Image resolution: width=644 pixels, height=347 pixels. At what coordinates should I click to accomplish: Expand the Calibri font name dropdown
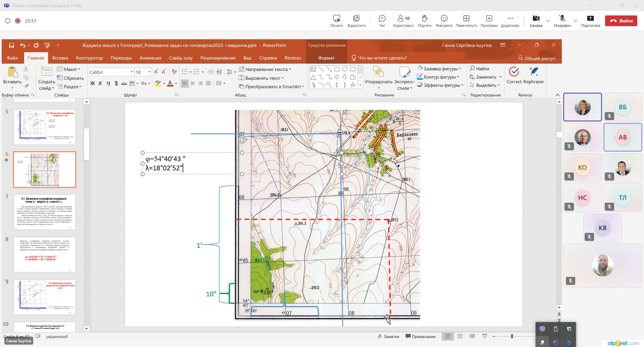point(132,72)
